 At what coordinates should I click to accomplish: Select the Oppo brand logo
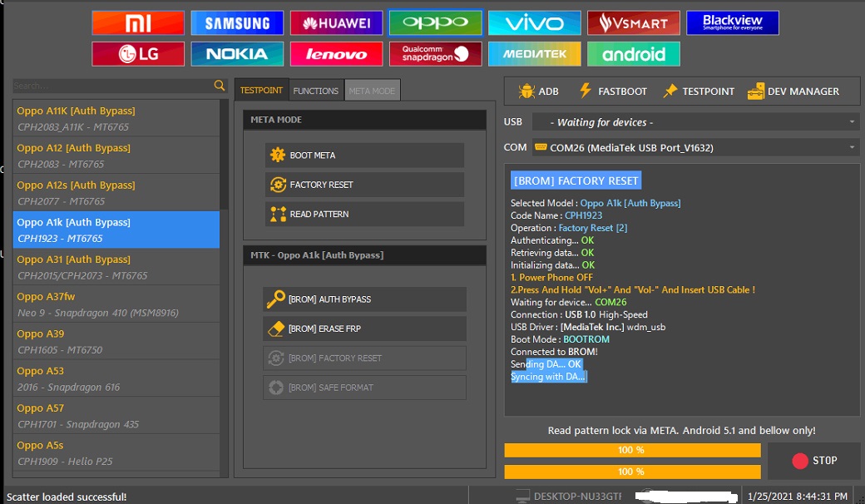[x=435, y=23]
